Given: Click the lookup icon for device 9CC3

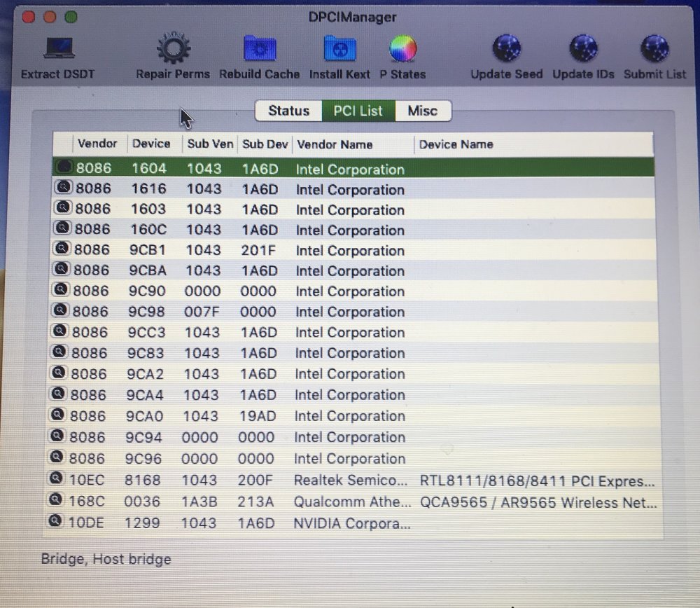Looking at the screenshot, I should coord(60,331).
